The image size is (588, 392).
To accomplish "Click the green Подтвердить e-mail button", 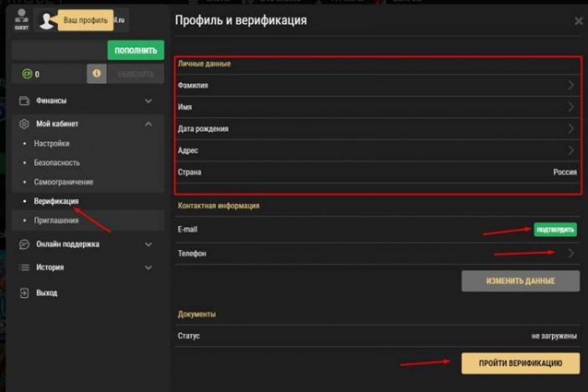I will pos(555,229).
